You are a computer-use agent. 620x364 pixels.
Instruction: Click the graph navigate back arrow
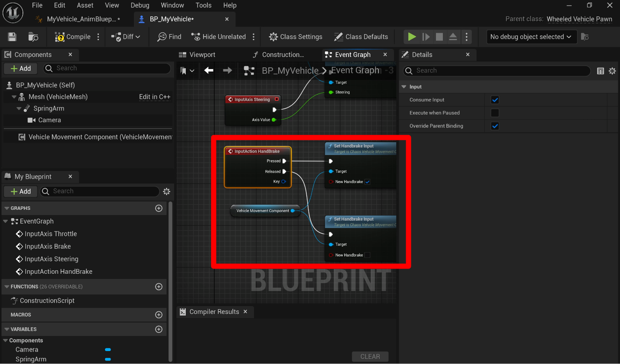(x=209, y=70)
